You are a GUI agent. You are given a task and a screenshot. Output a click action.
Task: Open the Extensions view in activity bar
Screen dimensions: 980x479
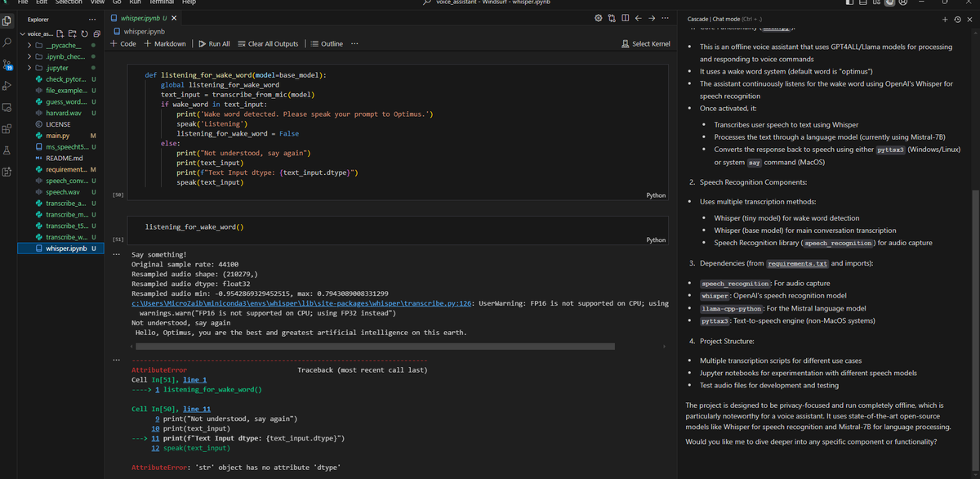click(8, 128)
